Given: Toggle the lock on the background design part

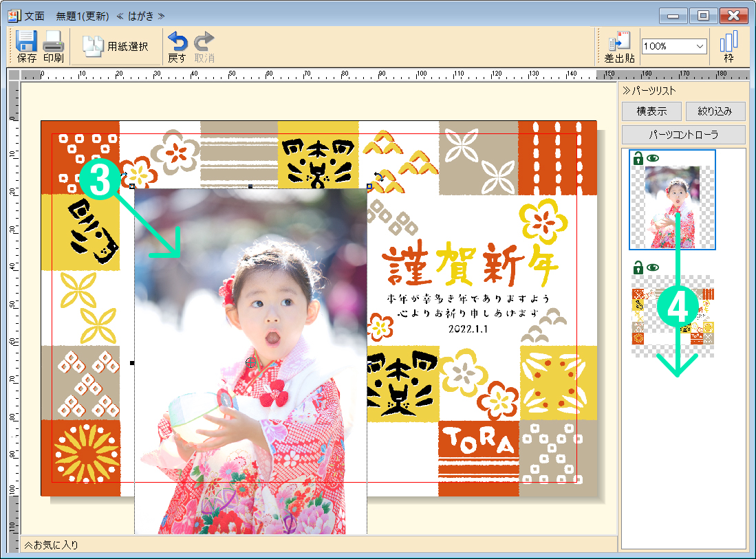Looking at the screenshot, I should point(638,267).
